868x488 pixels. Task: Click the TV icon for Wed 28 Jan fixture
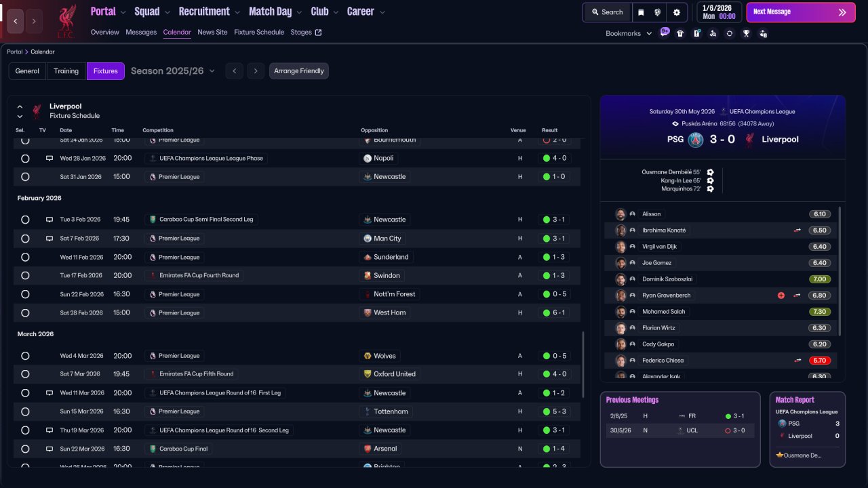point(49,158)
